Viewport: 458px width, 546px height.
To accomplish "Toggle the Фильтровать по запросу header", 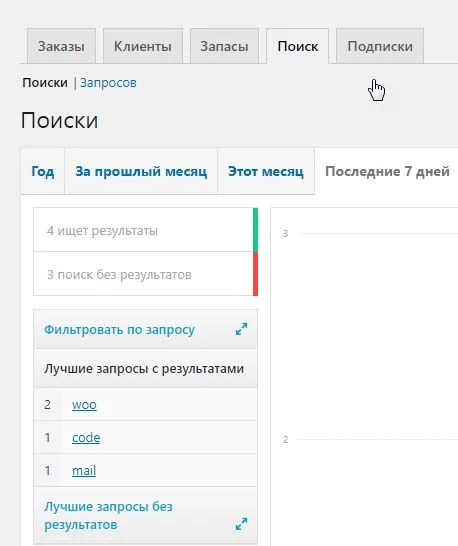I will click(x=146, y=329).
